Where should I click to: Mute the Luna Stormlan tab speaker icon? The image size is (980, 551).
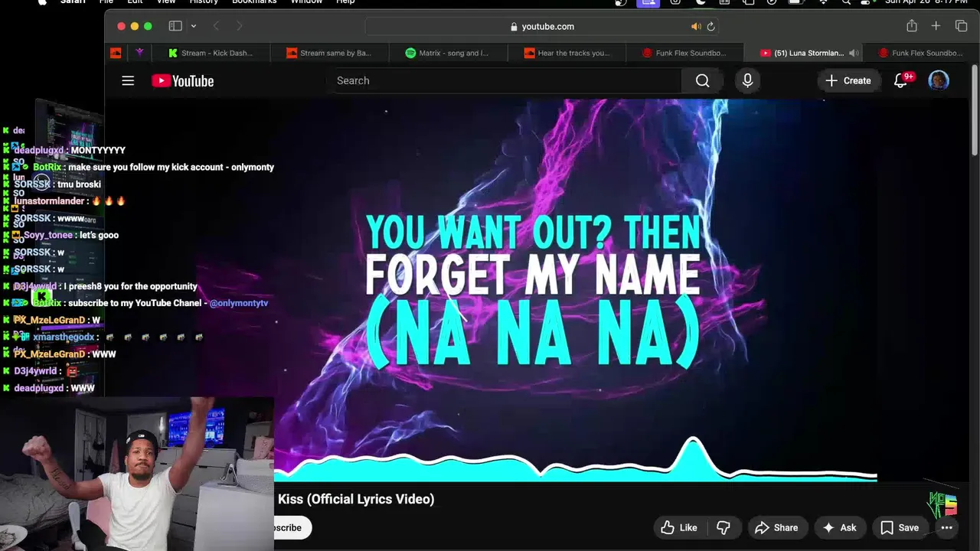coord(853,53)
